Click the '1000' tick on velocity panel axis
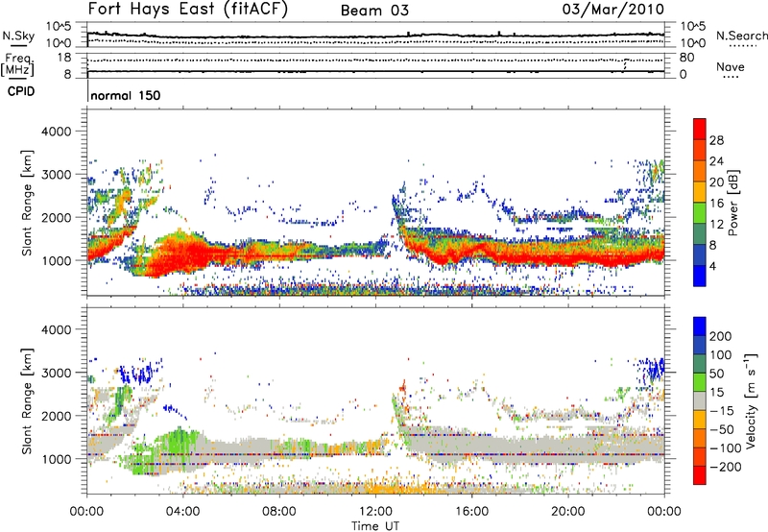 coord(57,459)
